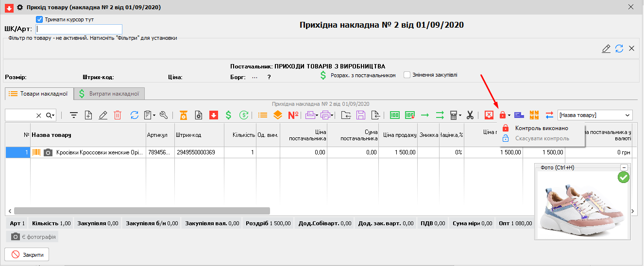644x266 pixels.
Task: Add a new item with the document-plus icon
Action: (x=88, y=115)
